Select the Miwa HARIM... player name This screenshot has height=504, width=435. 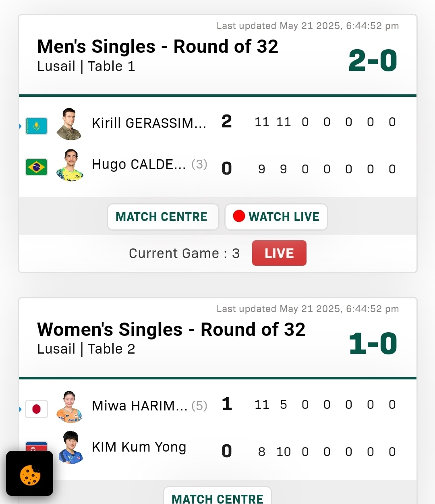pyautogui.click(x=140, y=406)
